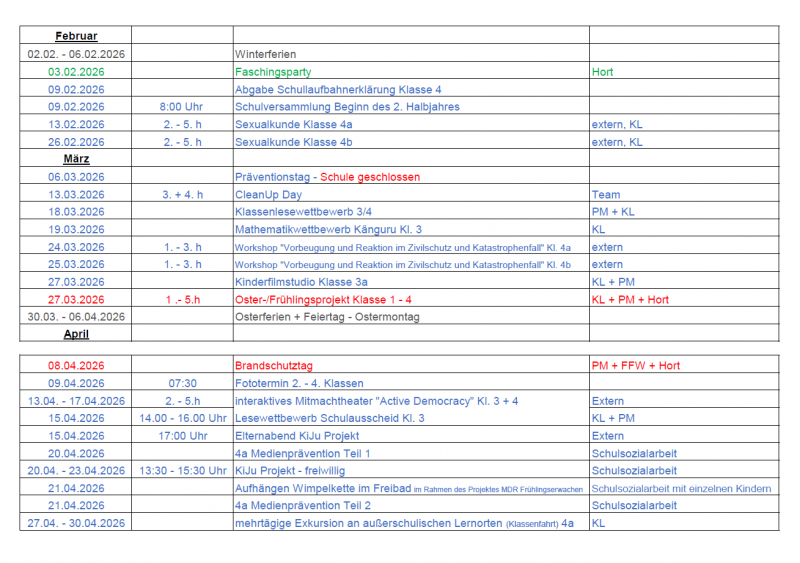Click the underlined Februar month heading

[x=75, y=36]
